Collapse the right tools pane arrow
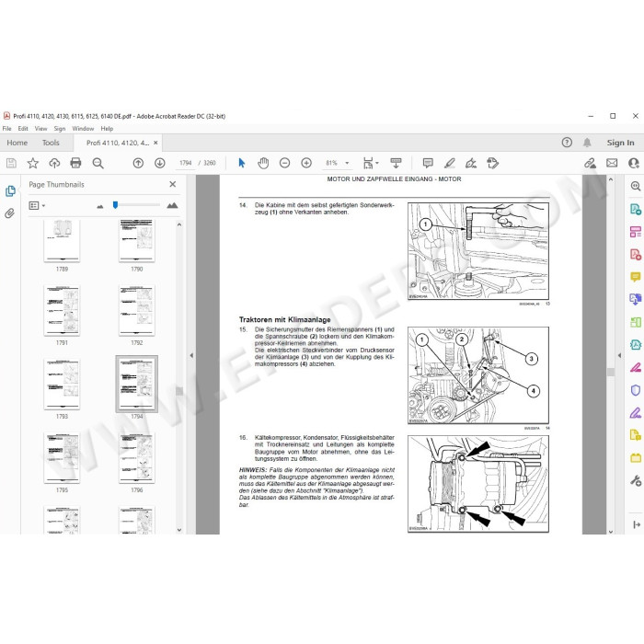The width and height of the screenshot is (644, 644). pos(619,355)
